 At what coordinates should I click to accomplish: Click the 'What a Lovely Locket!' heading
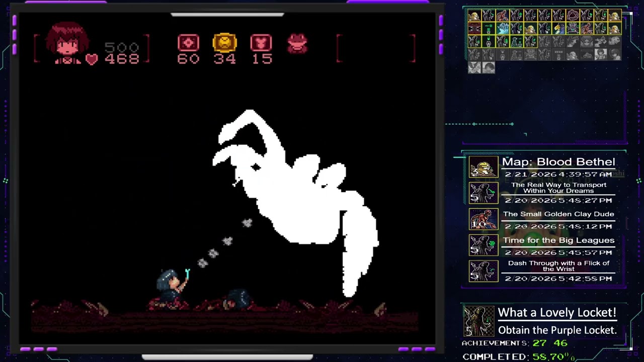pyautogui.click(x=557, y=312)
